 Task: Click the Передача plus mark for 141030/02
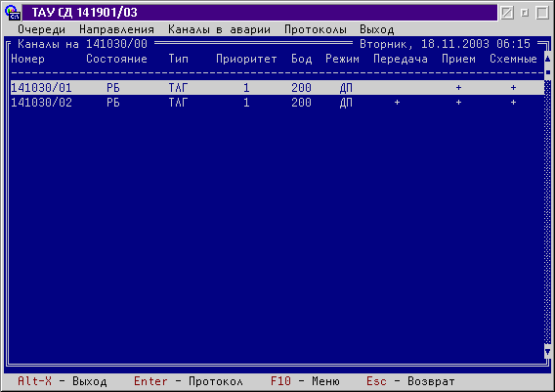[x=397, y=103]
